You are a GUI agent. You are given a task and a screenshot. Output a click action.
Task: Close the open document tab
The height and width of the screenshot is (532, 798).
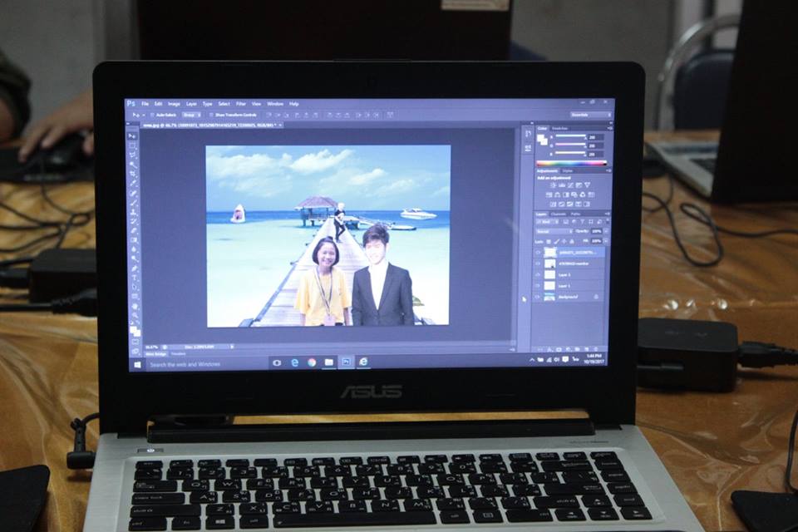(280, 125)
